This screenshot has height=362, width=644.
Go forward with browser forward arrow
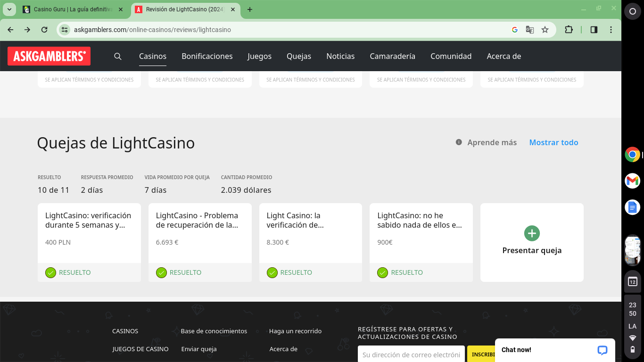pos(27,30)
